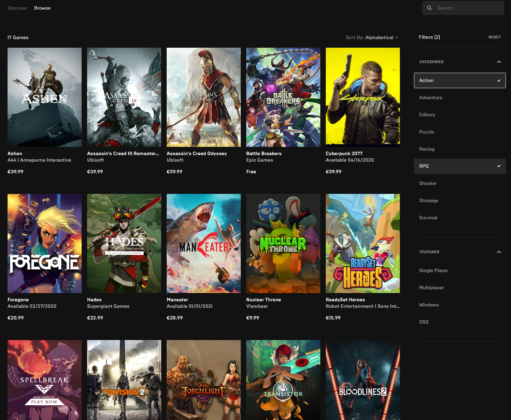Click the Hades title link
The height and width of the screenshot is (420, 511).
[x=94, y=300]
